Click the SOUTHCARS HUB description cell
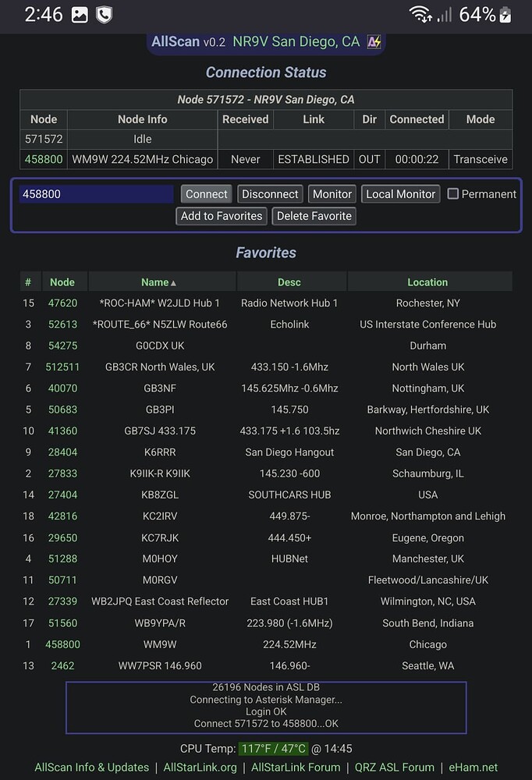532x780 pixels. 289,495
